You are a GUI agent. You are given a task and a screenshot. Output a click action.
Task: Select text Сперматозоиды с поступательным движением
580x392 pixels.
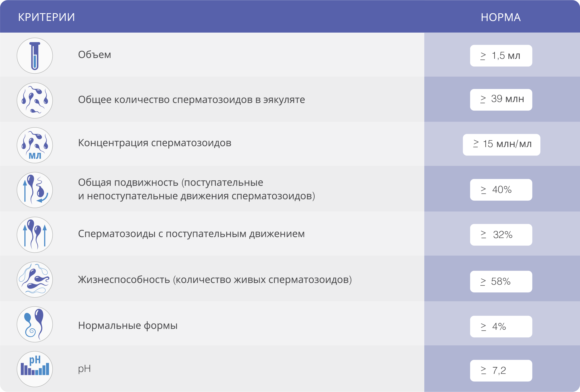191,234
